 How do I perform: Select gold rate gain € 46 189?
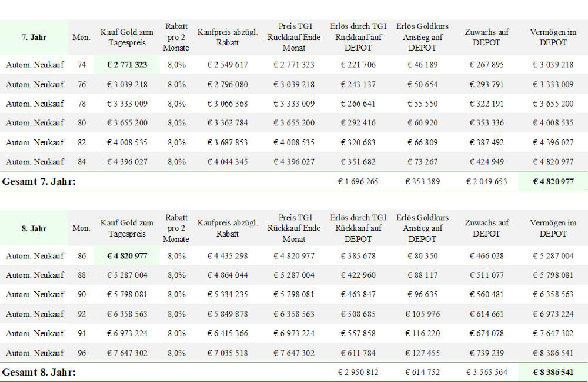(x=423, y=65)
